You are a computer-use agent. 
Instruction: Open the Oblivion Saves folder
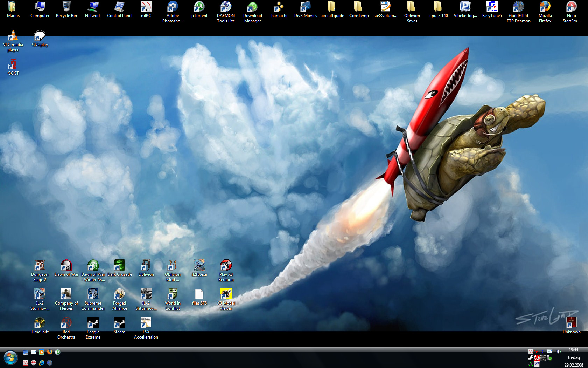tap(412, 7)
